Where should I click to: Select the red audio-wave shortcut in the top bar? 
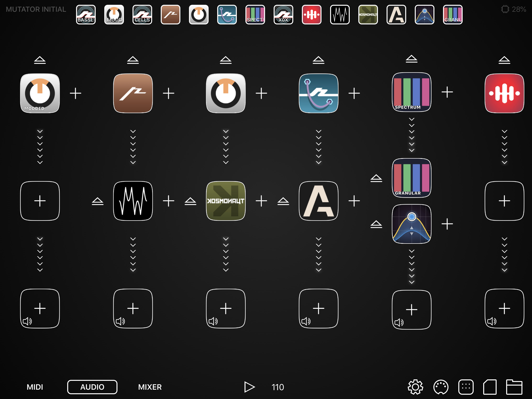(x=312, y=15)
